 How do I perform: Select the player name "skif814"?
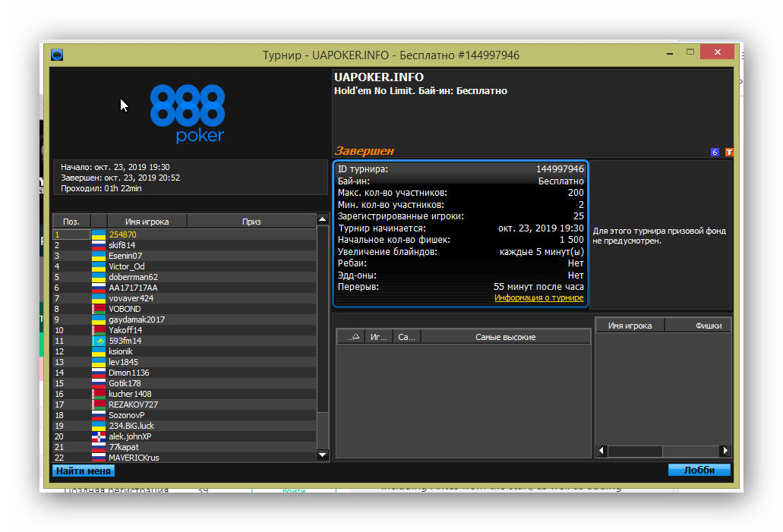point(122,245)
